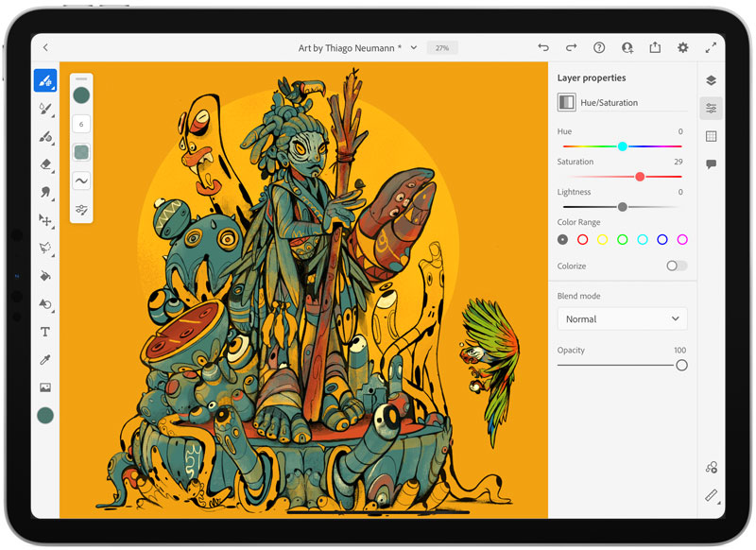Adjust brush flow square in floating panel

pos(81,152)
